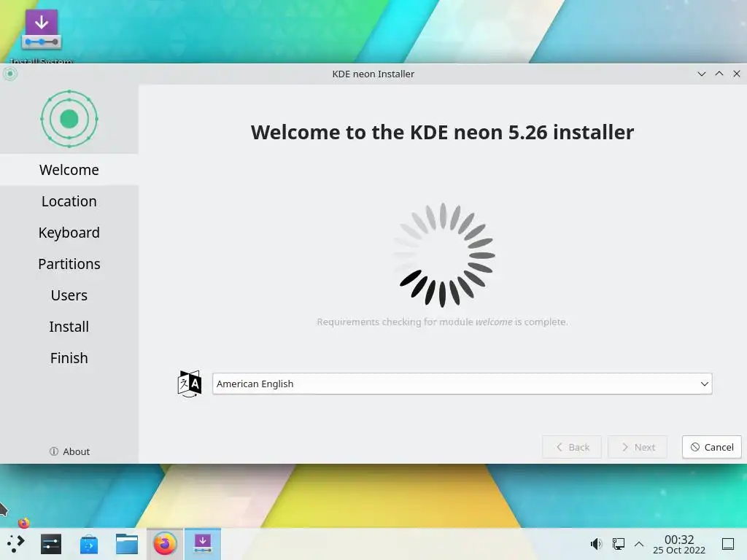The width and height of the screenshot is (747, 560).
Task: Open the audio volume tray icon
Action: 596,544
